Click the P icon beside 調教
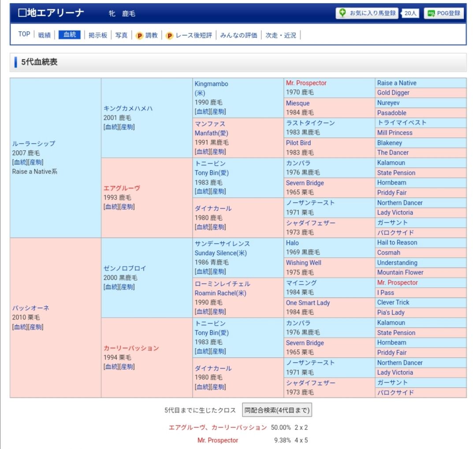 tap(139, 36)
